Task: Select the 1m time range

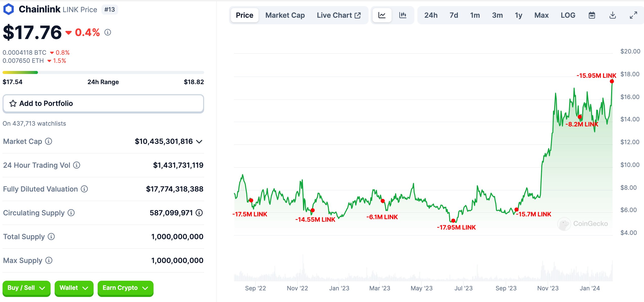Action: point(475,15)
